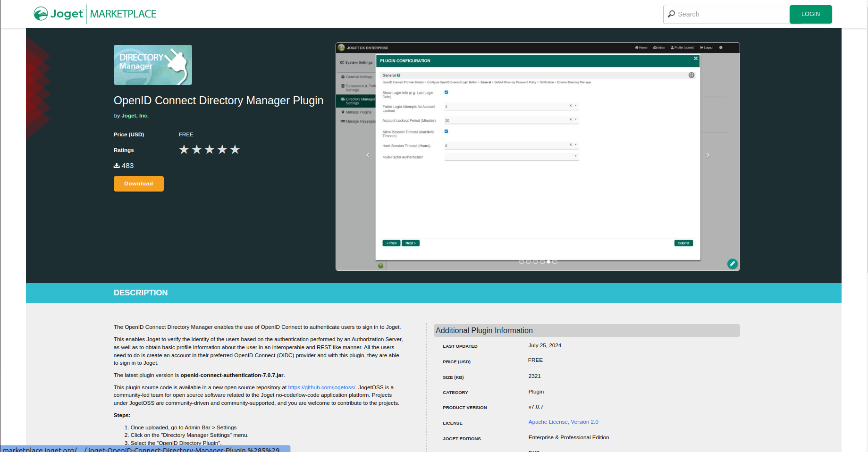Uncheck Show Login Info checkbox

coord(446,92)
